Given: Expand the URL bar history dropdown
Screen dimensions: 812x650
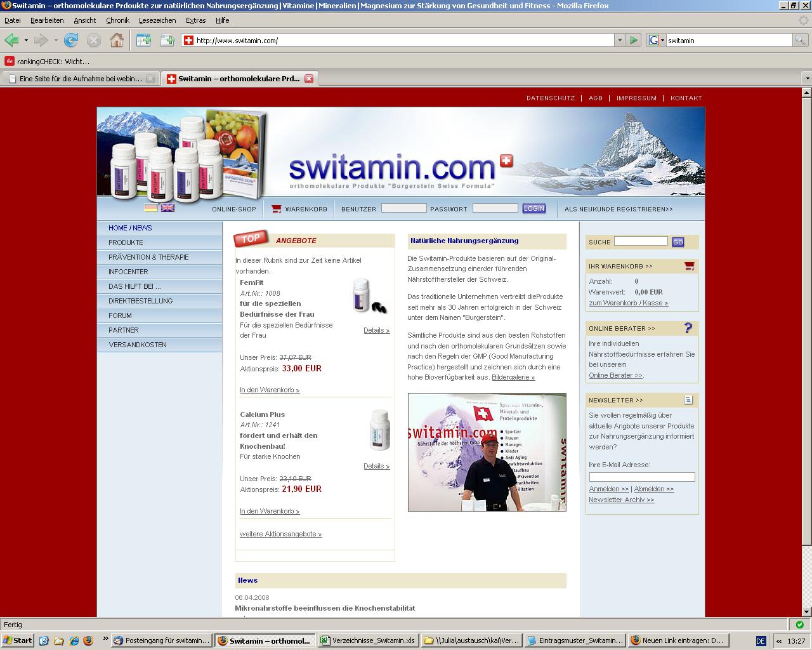Looking at the screenshot, I should [620, 40].
